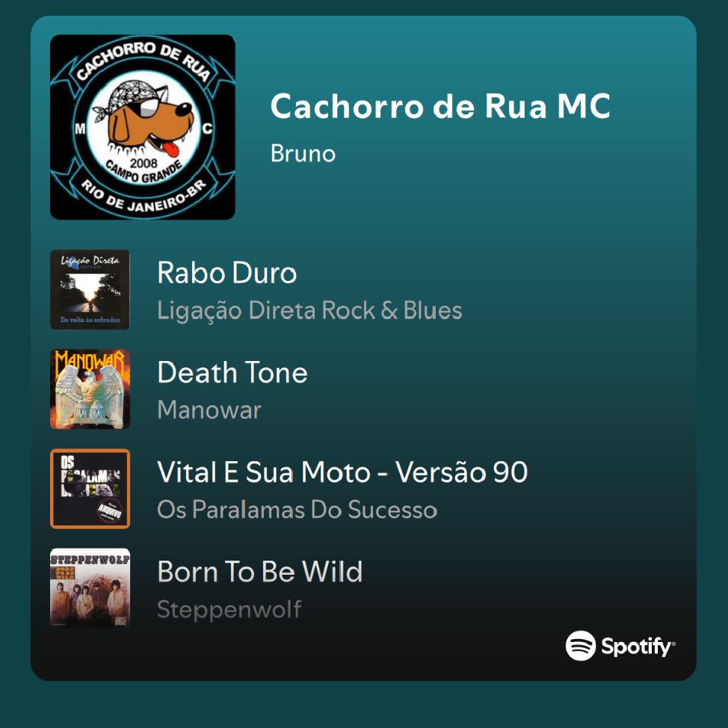This screenshot has height=728, width=728.
Task: Click the Manowar logo on album art
Action: click(x=90, y=361)
